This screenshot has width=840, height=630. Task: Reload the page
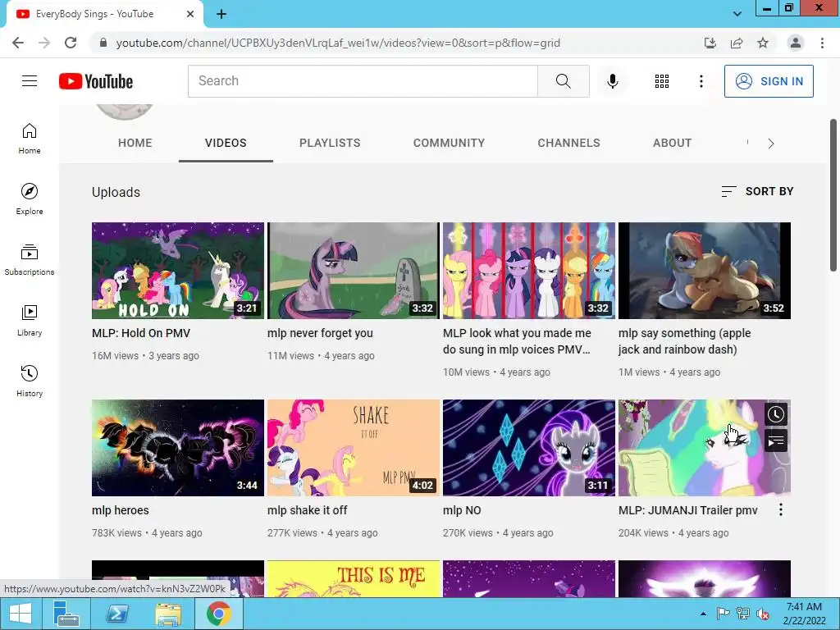click(x=71, y=43)
